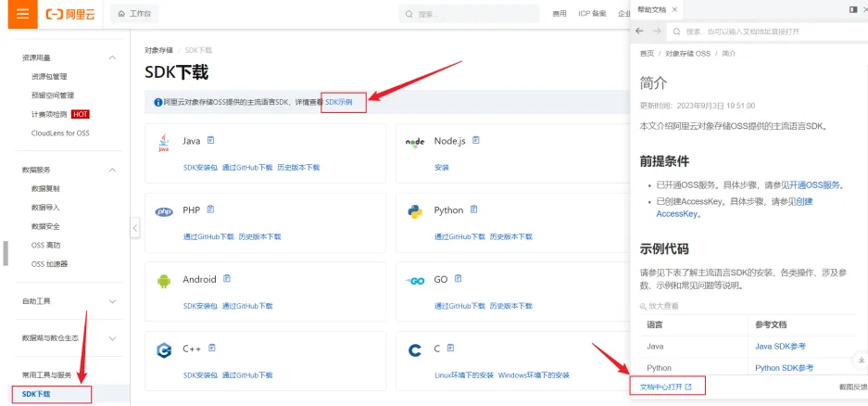
Task: Collapse the sidebar with the arrow handle
Action: 135,228
